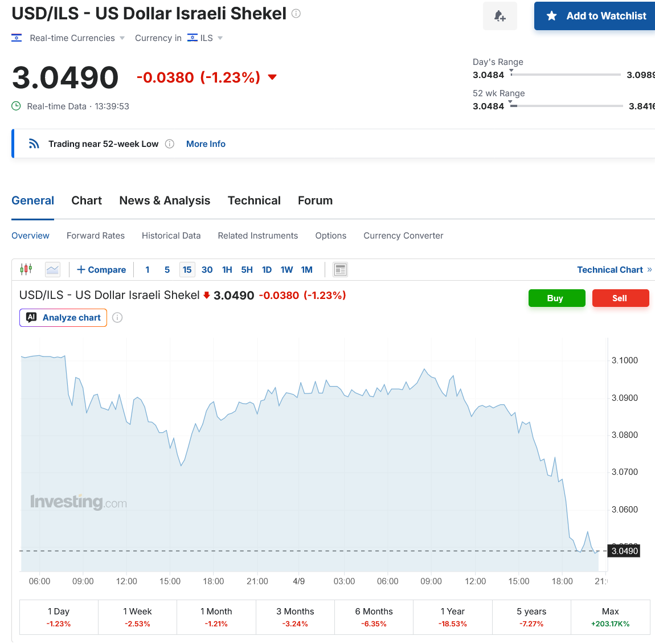655x644 pixels.
Task: Open the Options sub-tab
Action: (x=331, y=236)
